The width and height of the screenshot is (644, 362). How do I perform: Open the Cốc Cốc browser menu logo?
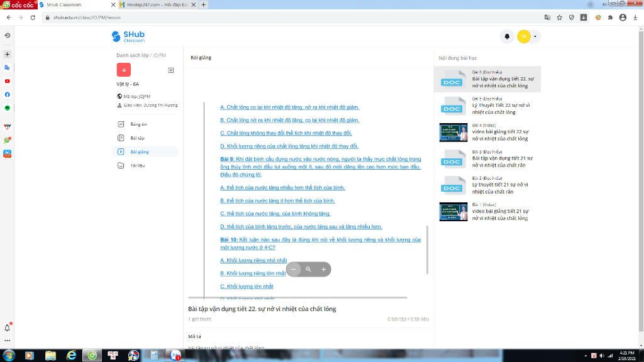pyautogui.click(x=18, y=5)
